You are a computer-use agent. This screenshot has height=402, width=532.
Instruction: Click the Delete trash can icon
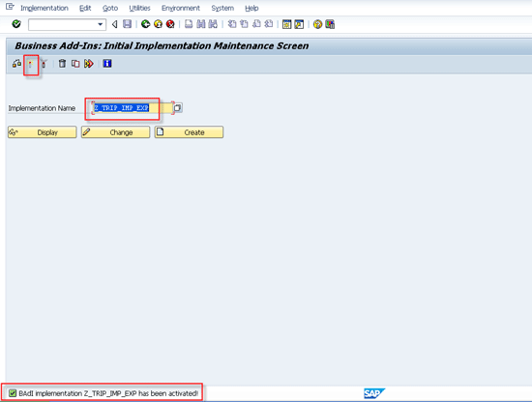62,64
